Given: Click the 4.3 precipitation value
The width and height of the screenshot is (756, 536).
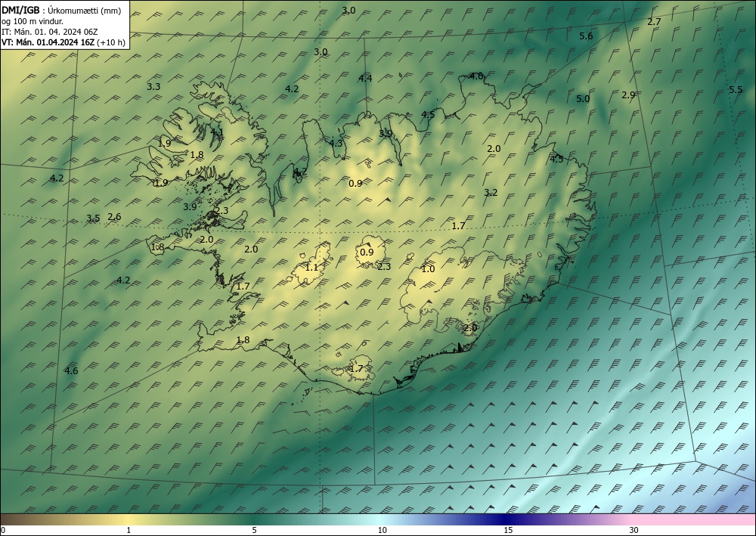Looking at the screenshot, I should tap(336, 143).
